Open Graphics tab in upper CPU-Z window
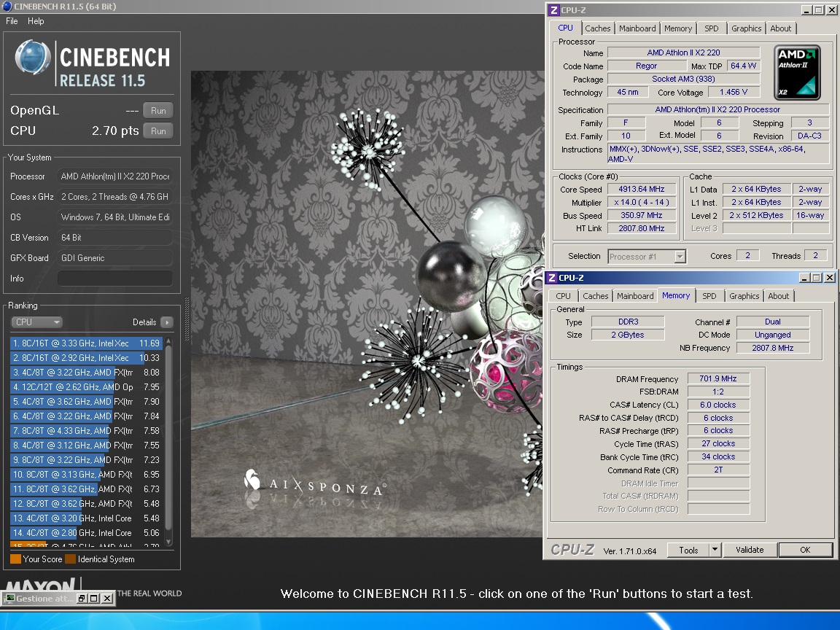 point(746,28)
